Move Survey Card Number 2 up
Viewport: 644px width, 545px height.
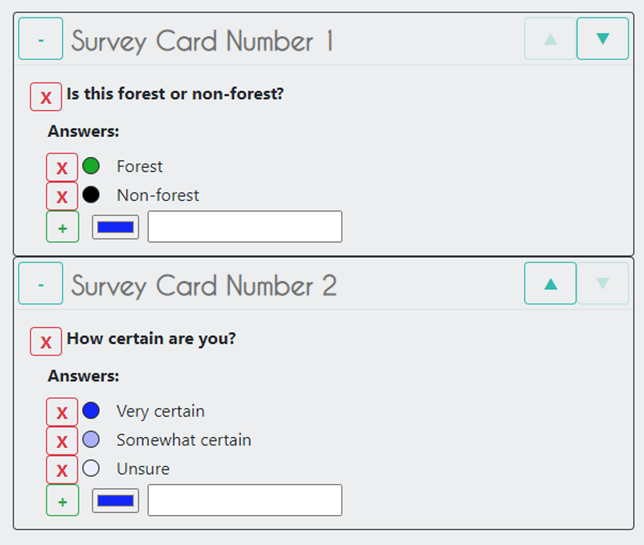550,284
